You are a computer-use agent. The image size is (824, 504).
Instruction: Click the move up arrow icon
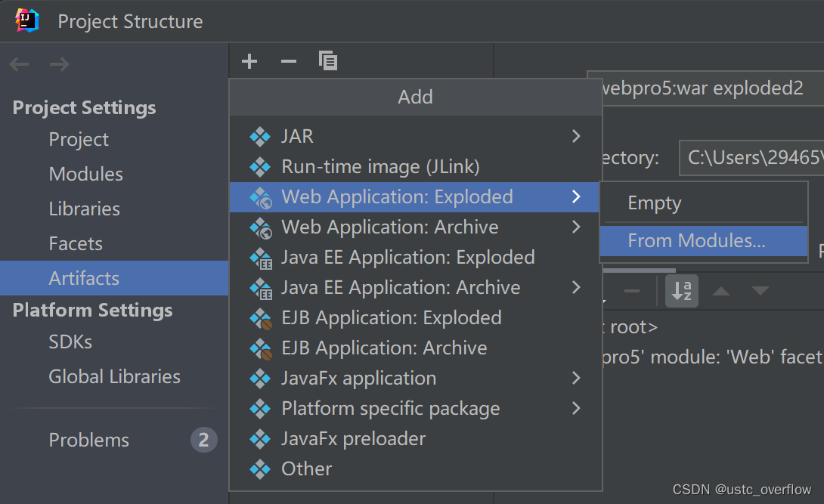pyautogui.click(x=720, y=291)
